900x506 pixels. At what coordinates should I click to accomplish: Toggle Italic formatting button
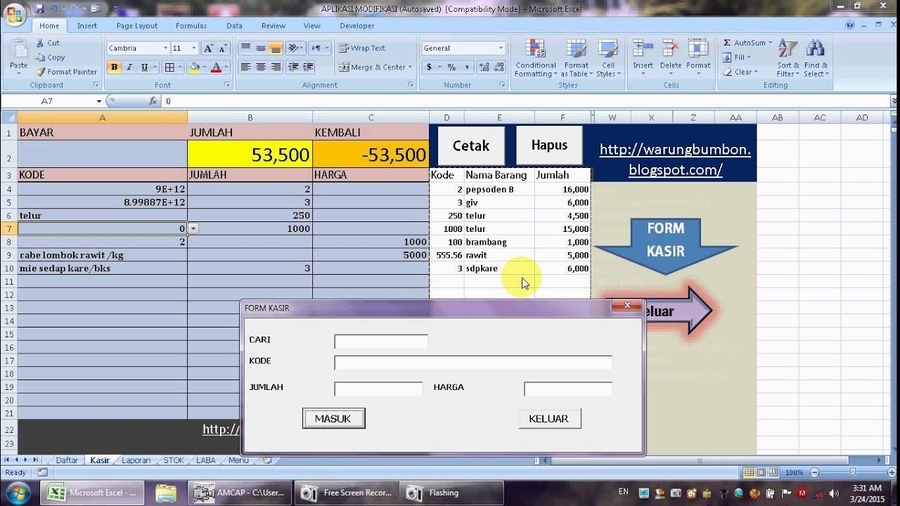[130, 67]
